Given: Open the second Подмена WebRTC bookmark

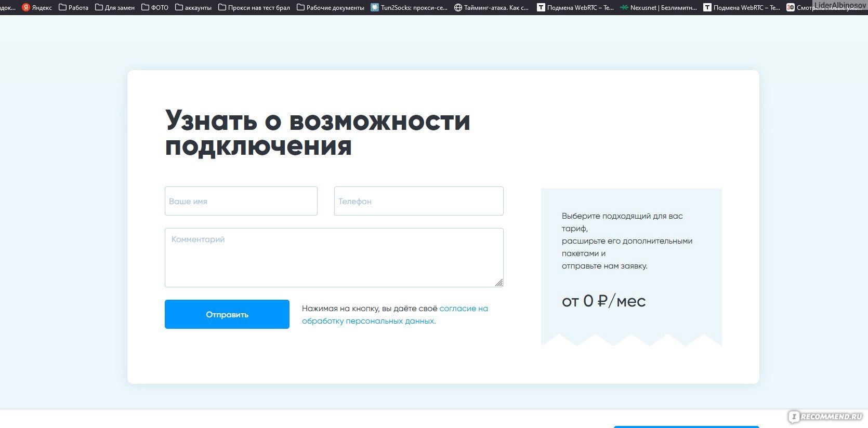Looking at the screenshot, I should [742, 7].
